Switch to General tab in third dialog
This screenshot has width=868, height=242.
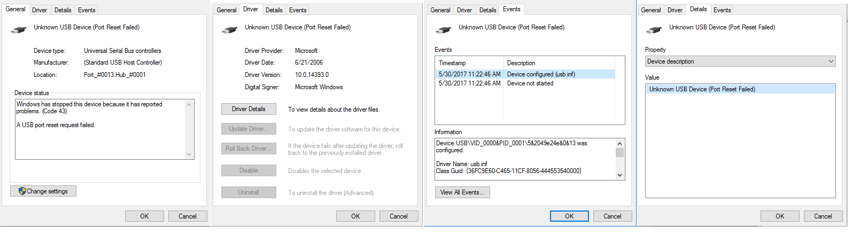(x=440, y=10)
